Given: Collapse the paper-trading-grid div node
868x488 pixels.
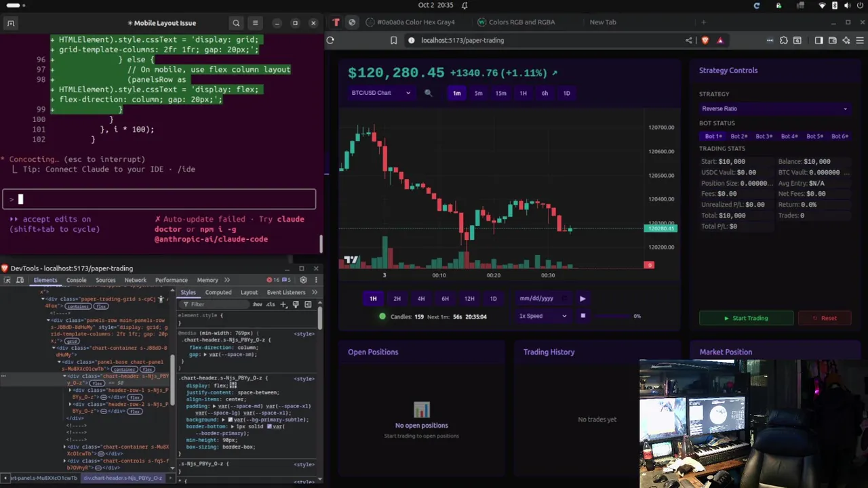Looking at the screenshot, I should (x=42, y=299).
